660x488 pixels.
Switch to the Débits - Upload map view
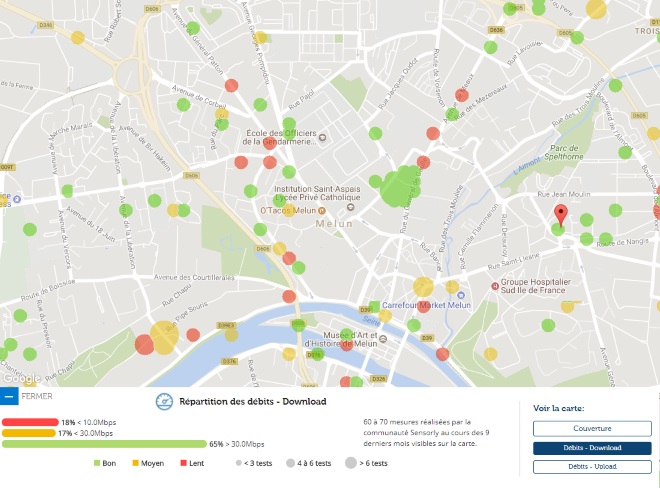pyautogui.click(x=592, y=467)
